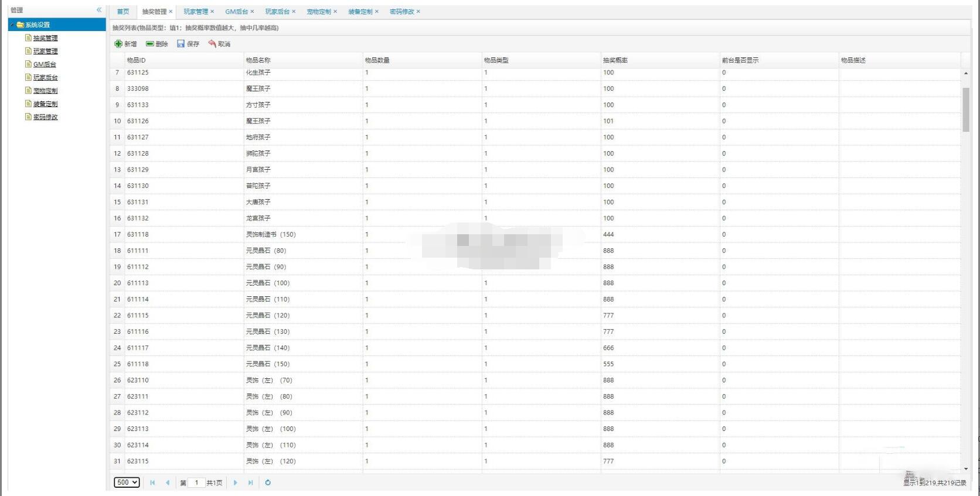Click the 取消 (cancel) undo button
This screenshot has height=496, width=980.
(x=219, y=44)
